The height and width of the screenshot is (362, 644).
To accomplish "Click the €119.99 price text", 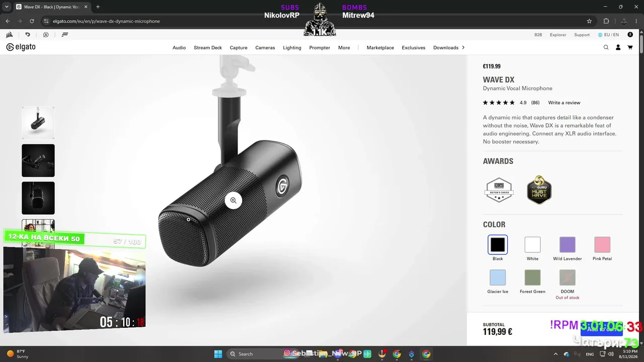I will click(x=492, y=66).
